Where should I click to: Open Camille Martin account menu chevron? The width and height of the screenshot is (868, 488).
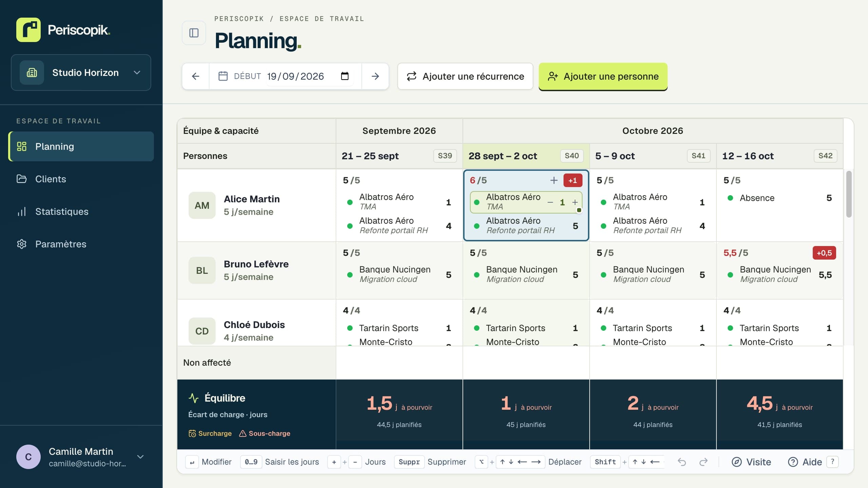(140, 457)
